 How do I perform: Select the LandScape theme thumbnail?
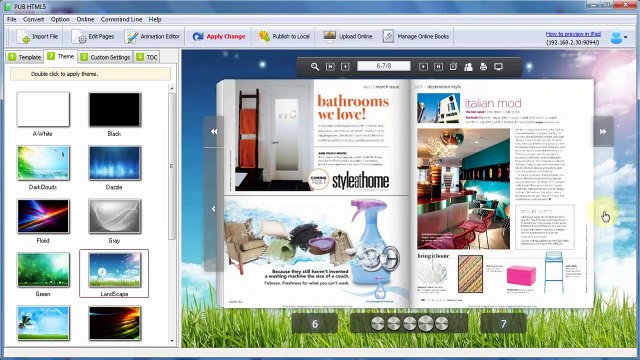(x=115, y=270)
